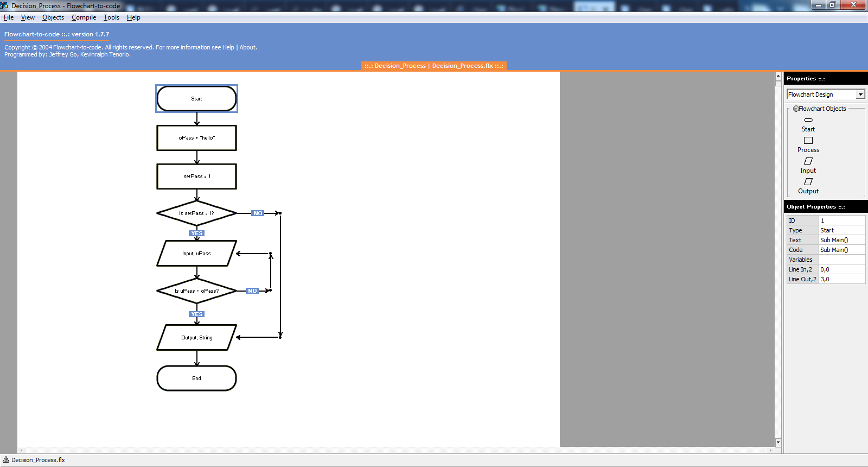This screenshot has width=868, height=467.
Task: Select the End shape in flowchart
Action: [x=196, y=378]
